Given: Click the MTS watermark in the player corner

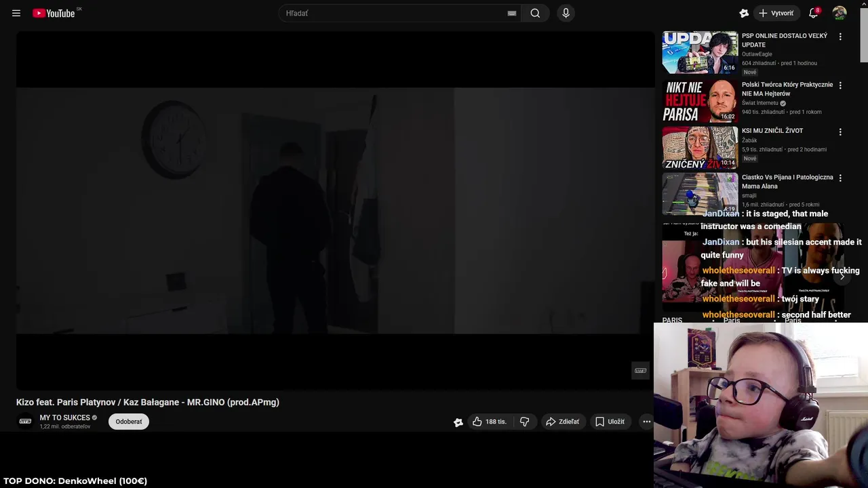Looking at the screenshot, I should (x=640, y=371).
